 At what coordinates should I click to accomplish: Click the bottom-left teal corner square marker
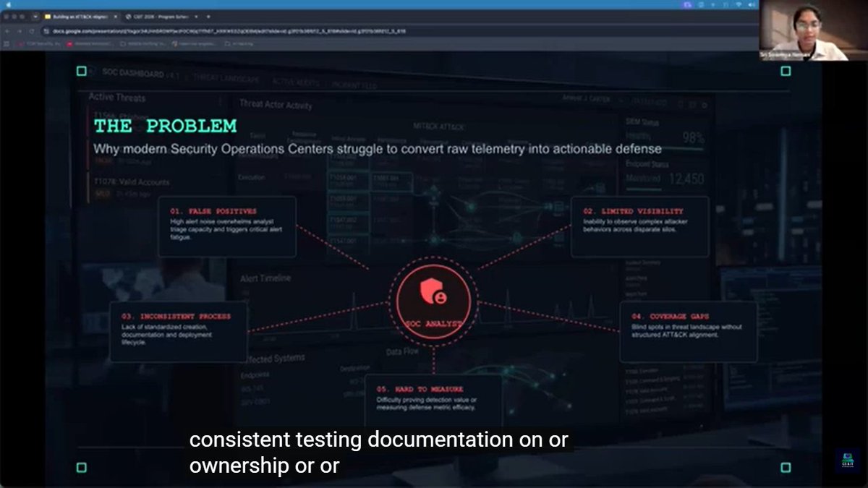(x=82, y=467)
